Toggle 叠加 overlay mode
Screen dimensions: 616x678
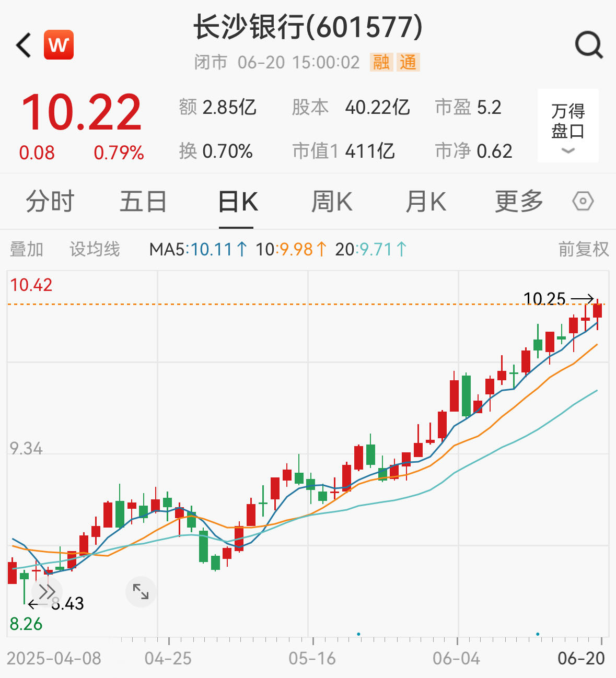pos(27,250)
